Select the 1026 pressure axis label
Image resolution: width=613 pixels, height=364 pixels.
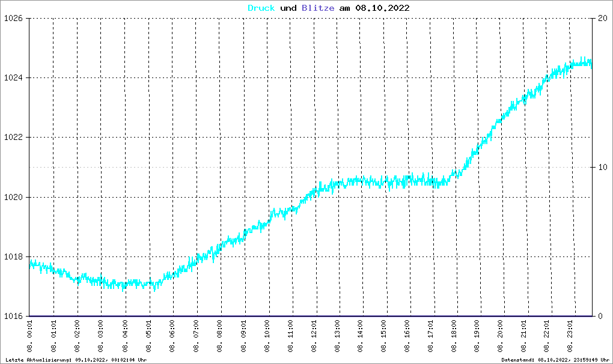[x=13, y=19]
